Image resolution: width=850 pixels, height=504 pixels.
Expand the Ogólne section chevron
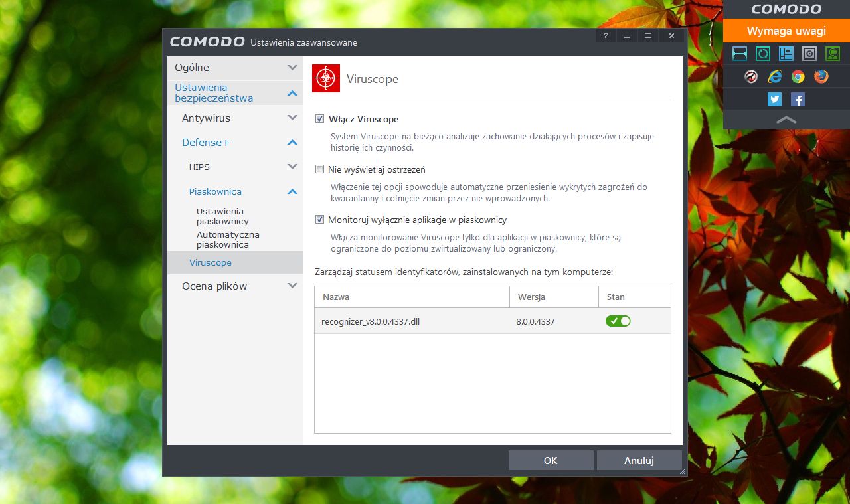[292, 68]
